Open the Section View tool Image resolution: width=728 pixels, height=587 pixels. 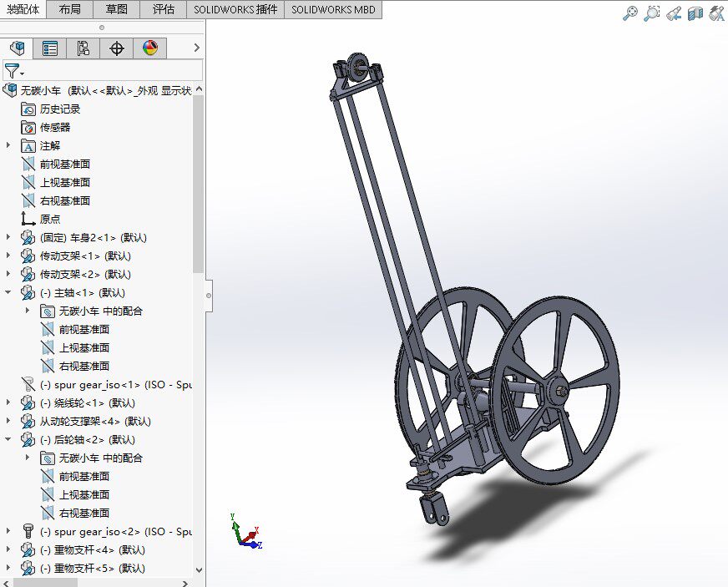point(694,13)
